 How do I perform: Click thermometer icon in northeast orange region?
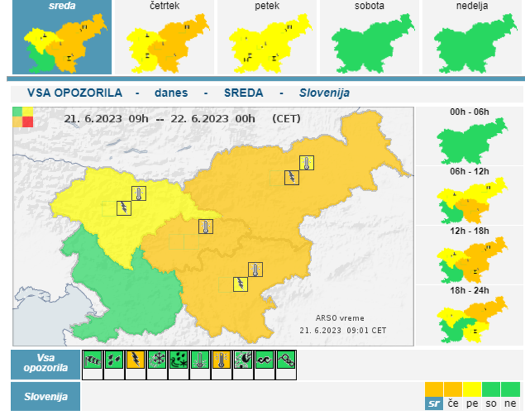[307, 163]
